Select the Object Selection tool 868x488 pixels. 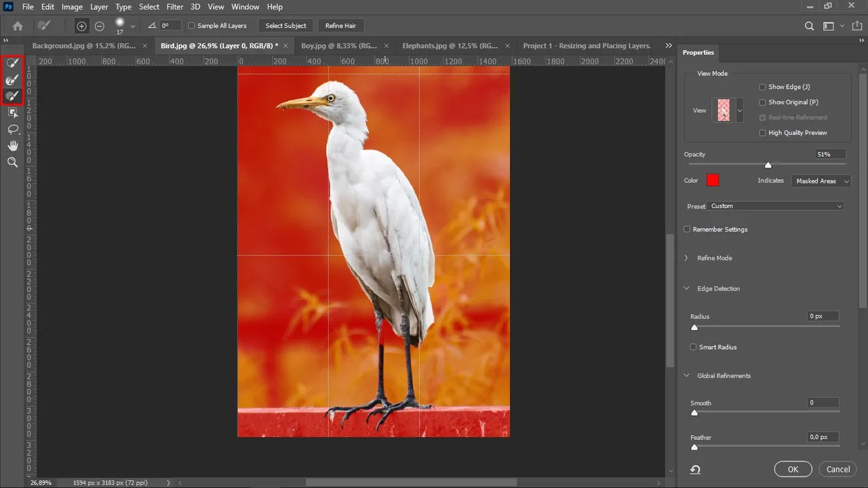(12, 113)
